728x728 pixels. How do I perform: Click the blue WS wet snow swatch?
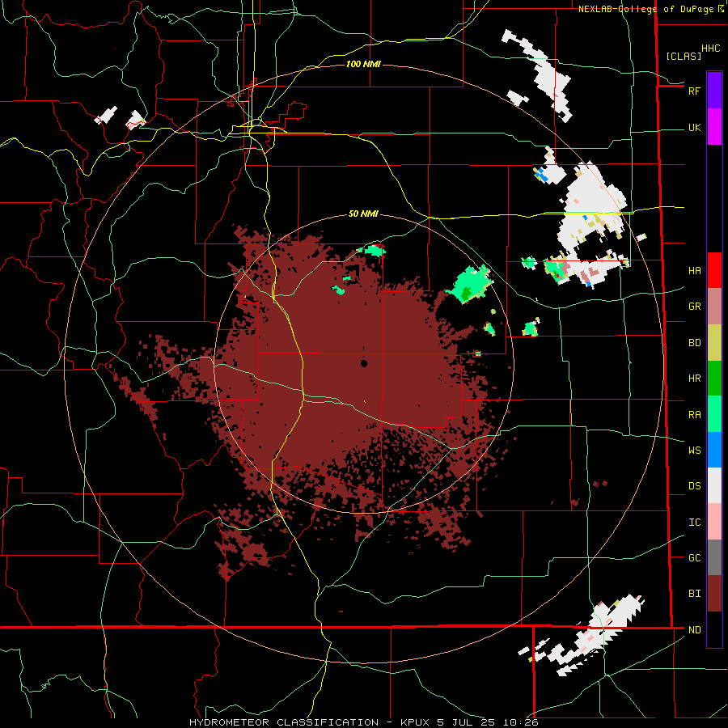(x=714, y=450)
